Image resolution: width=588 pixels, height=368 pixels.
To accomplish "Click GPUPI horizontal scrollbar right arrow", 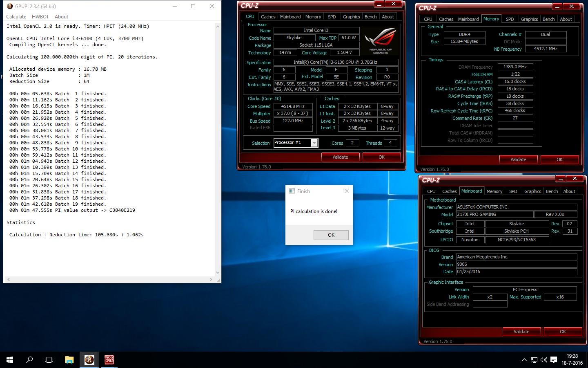I will [211, 280].
